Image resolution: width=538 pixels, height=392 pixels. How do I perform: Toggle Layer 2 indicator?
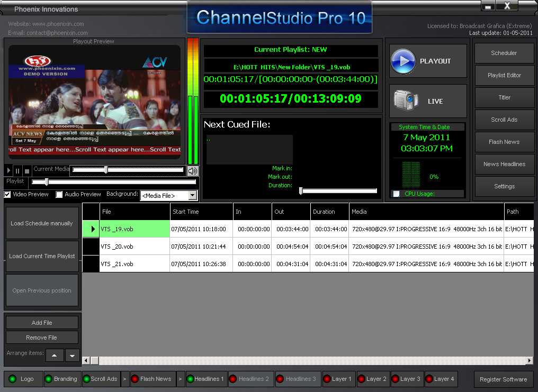pos(361,379)
